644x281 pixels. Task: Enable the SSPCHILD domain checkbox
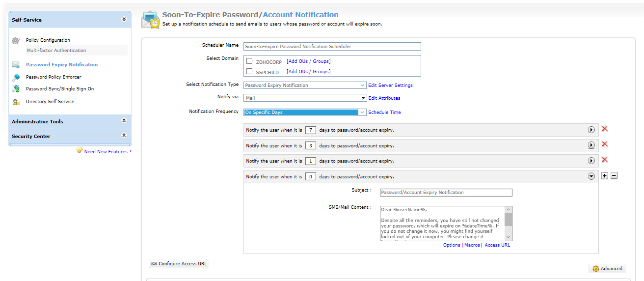249,72
